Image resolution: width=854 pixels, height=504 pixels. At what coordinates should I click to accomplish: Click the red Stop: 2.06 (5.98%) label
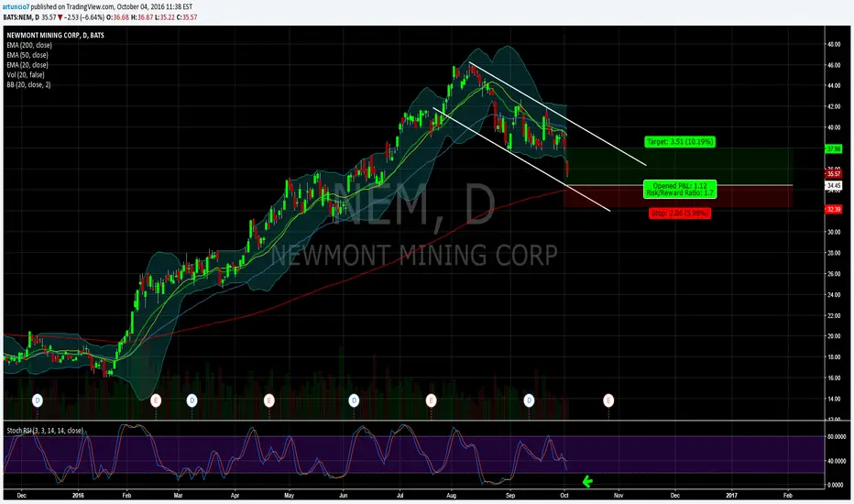pos(680,213)
